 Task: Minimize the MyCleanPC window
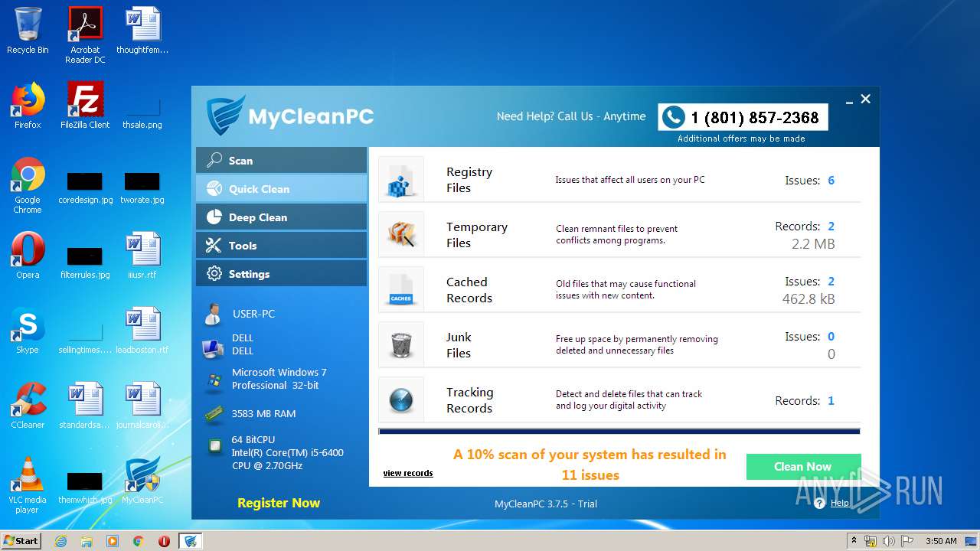(x=850, y=101)
